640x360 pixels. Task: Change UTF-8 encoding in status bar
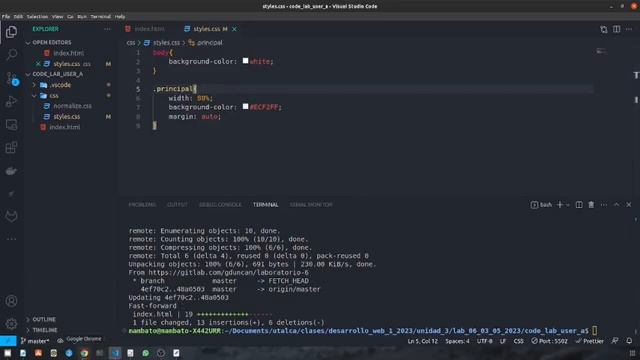tap(484, 341)
